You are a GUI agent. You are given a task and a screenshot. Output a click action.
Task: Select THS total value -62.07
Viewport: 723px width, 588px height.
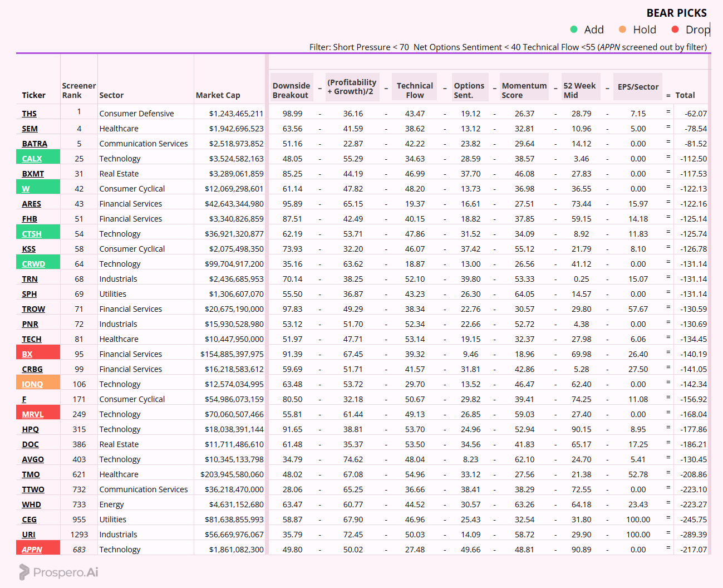pos(696,114)
